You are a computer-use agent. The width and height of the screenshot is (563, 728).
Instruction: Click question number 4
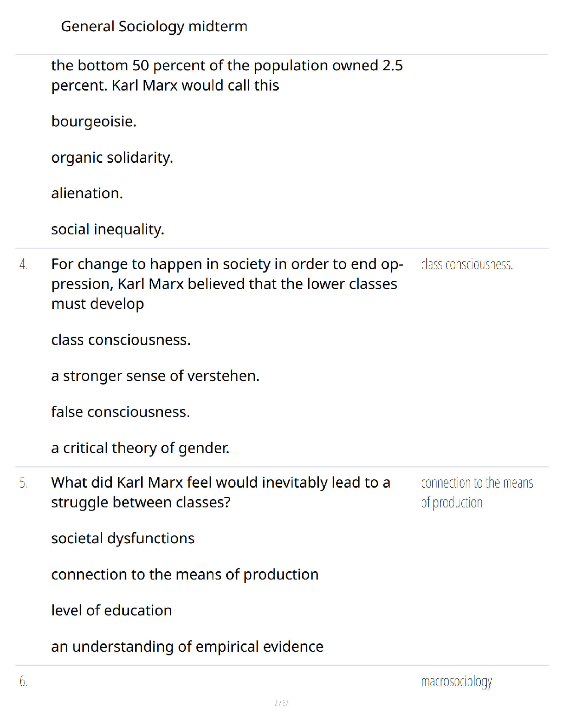click(x=23, y=264)
